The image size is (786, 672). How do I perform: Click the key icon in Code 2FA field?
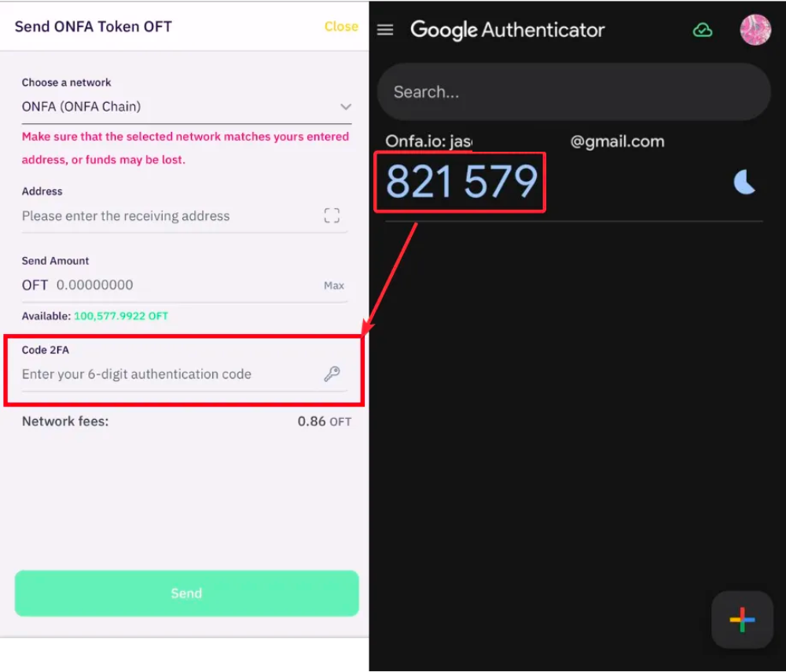(x=332, y=374)
